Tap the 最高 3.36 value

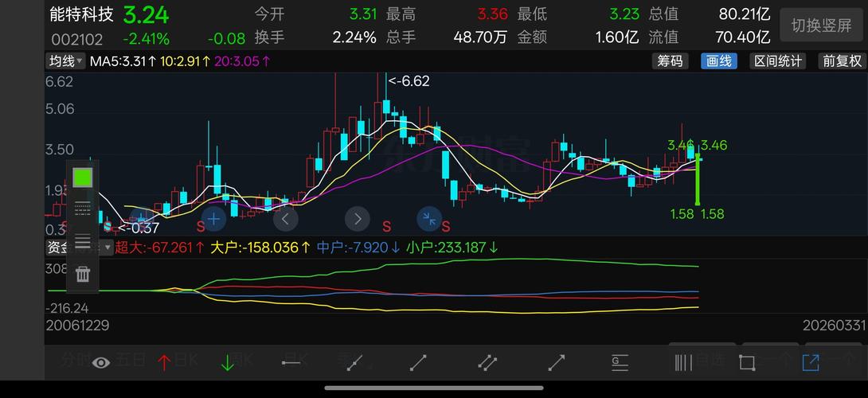pos(492,14)
